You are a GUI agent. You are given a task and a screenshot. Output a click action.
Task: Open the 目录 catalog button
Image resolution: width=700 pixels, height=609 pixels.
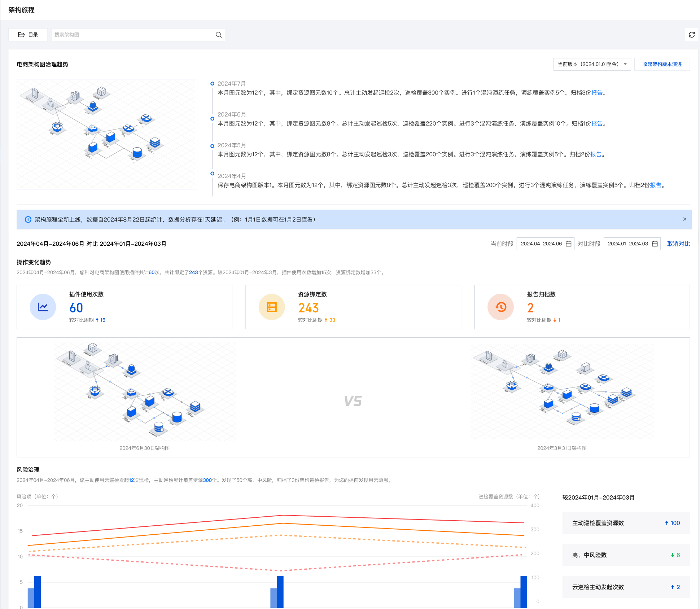[28, 35]
